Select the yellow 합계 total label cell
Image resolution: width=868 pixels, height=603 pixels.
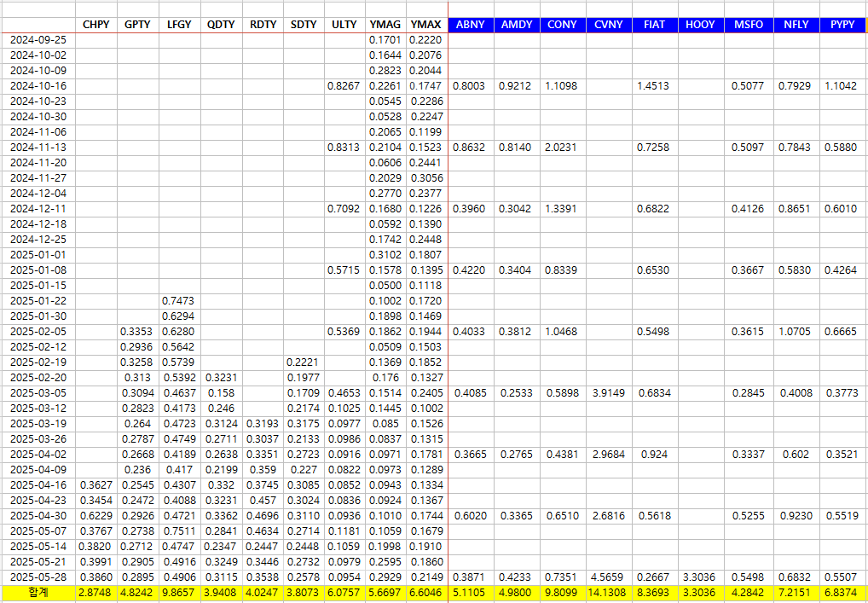point(38,593)
